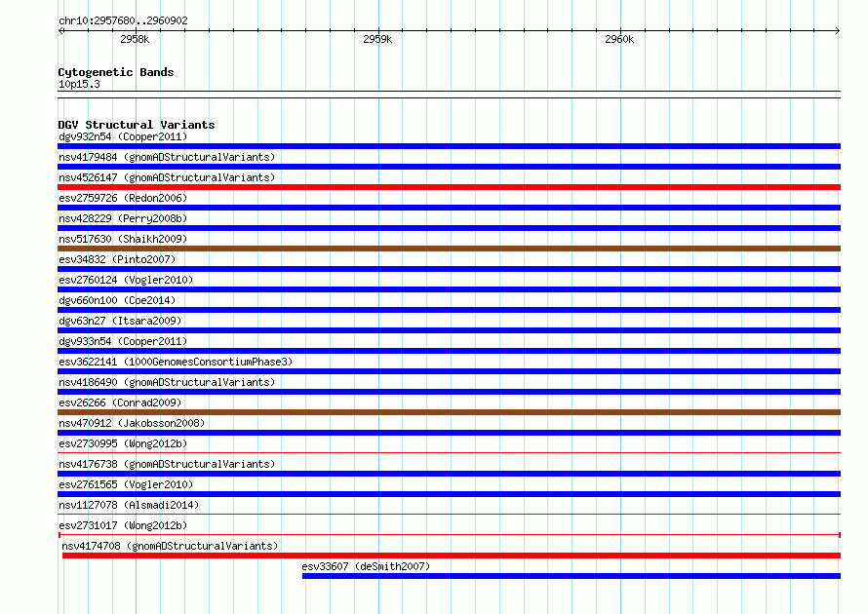Image resolution: width=868 pixels, height=614 pixels.
Task: Click the nsv428229 (Perry2008b) label
Action: click(x=123, y=218)
